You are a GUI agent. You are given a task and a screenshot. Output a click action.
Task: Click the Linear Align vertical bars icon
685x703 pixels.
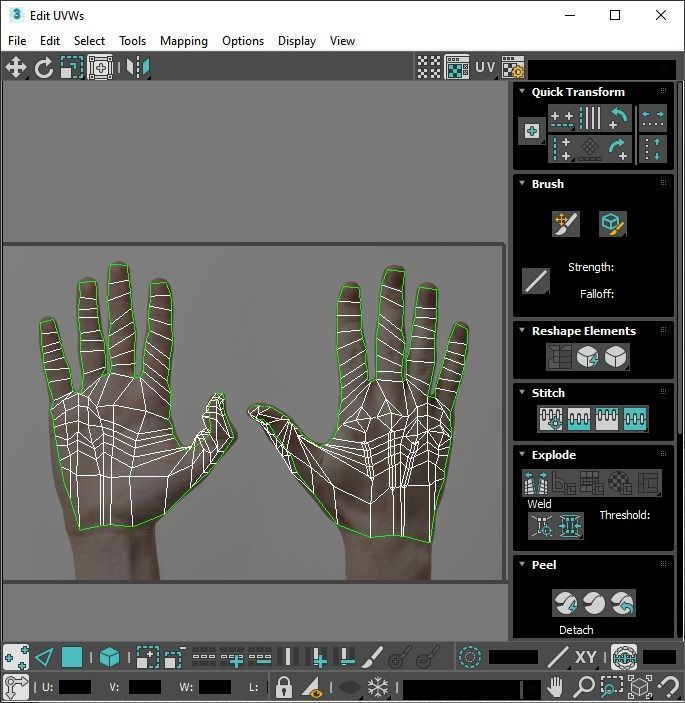590,118
